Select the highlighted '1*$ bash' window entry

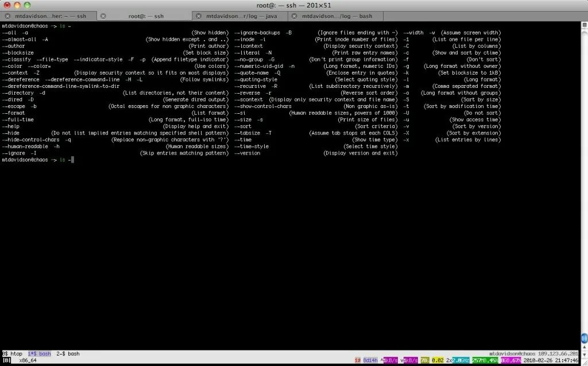point(39,353)
